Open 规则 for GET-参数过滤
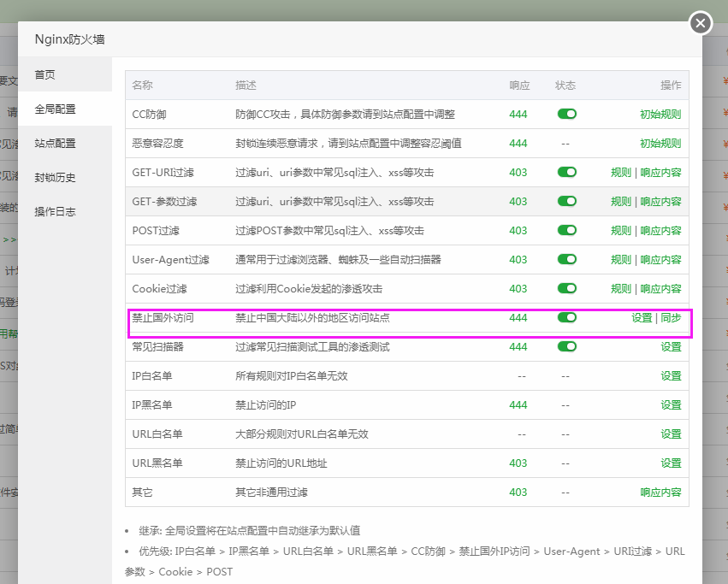The width and height of the screenshot is (728, 584). (621, 202)
